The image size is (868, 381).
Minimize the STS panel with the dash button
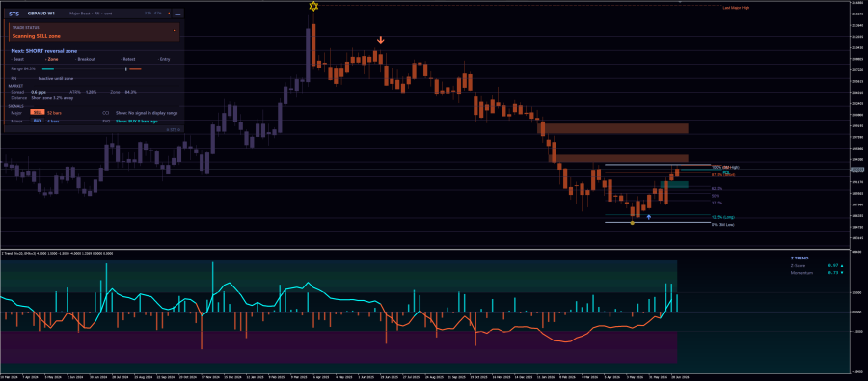[177, 14]
